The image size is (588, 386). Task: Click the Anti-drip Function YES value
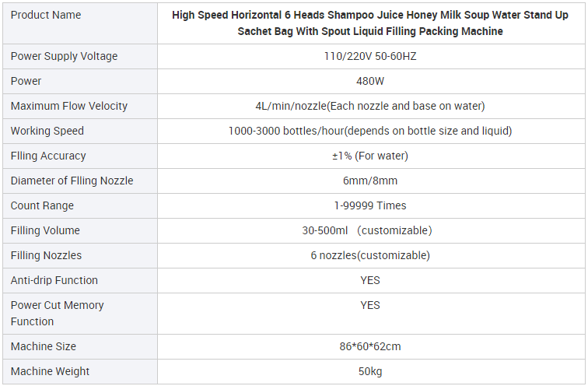pos(370,280)
